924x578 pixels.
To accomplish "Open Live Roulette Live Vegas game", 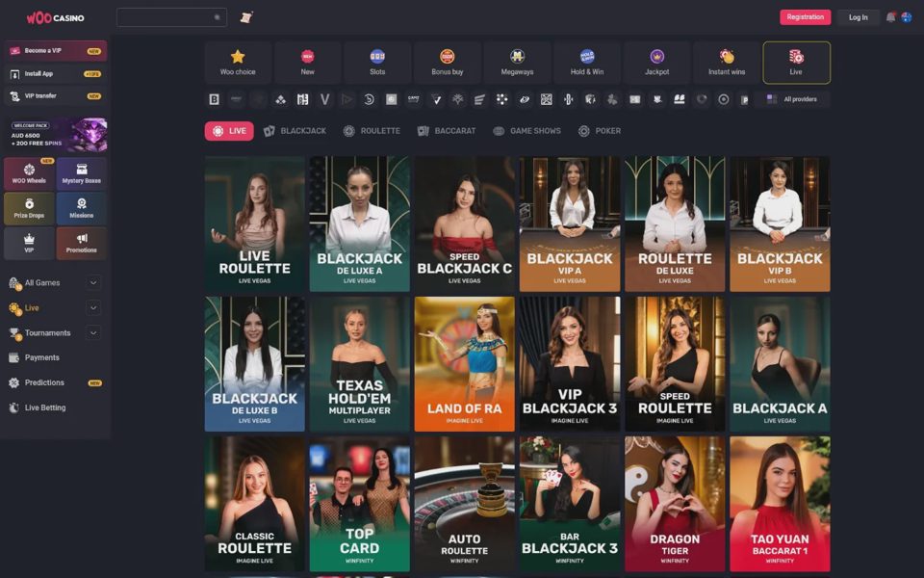I will coord(254,223).
